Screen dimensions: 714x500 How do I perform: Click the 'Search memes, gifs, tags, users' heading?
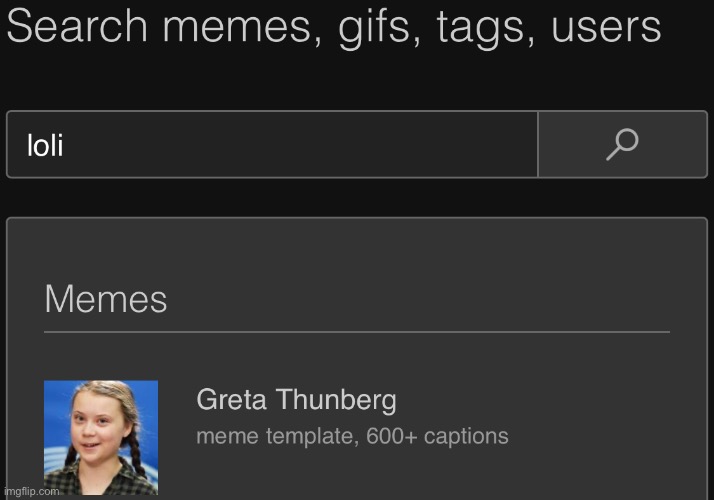coord(334,27)
